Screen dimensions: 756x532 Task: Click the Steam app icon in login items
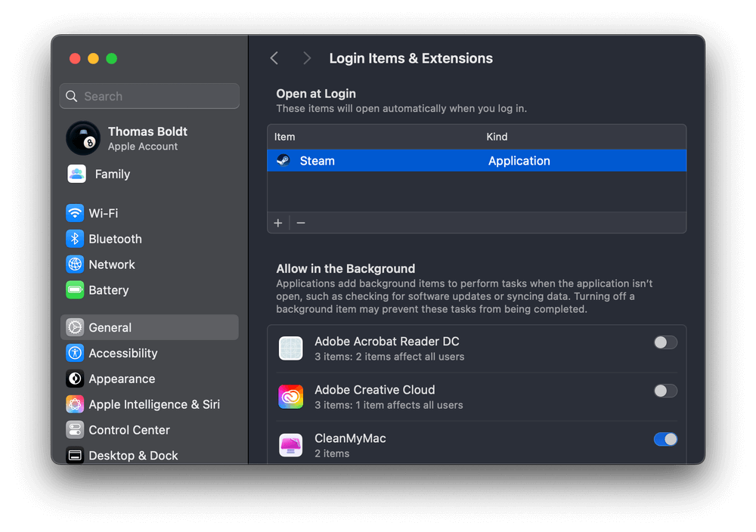(283, 160)
